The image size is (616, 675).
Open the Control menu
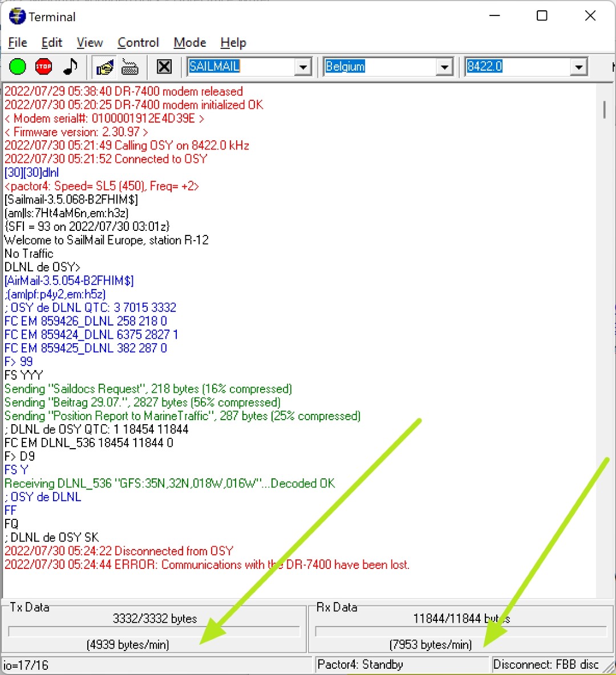pos(138,43)
